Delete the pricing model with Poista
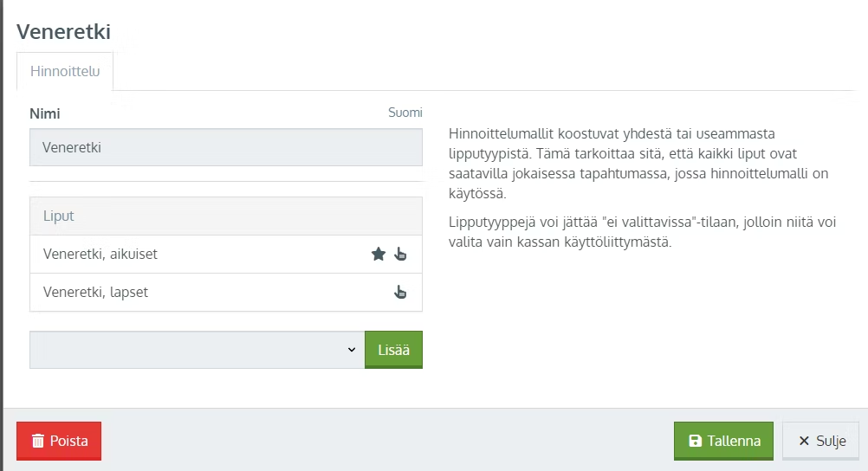The width and height of the screenshot is (868, 471). point(59,441)
